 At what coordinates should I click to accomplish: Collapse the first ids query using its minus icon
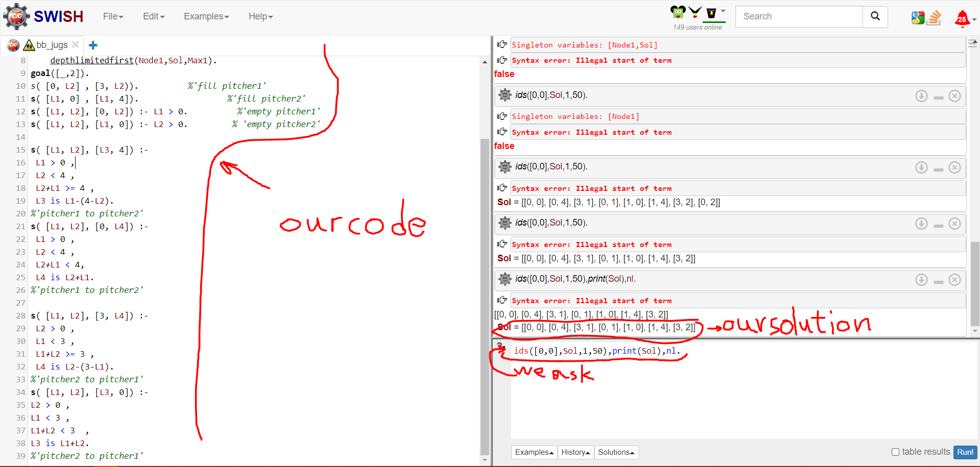938,95
